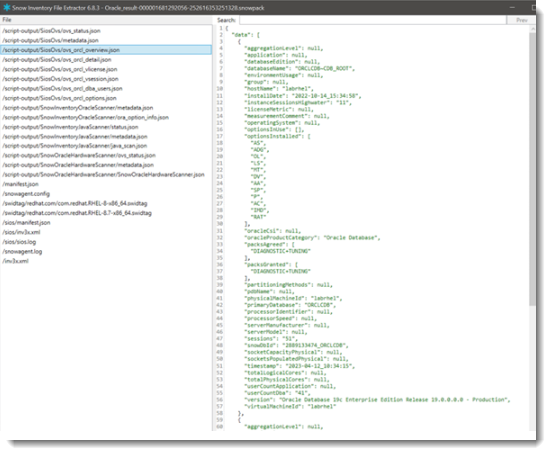Select the /snowagent.log file
The width and height of the screenshot is (551, 455).
coord(22,251)
